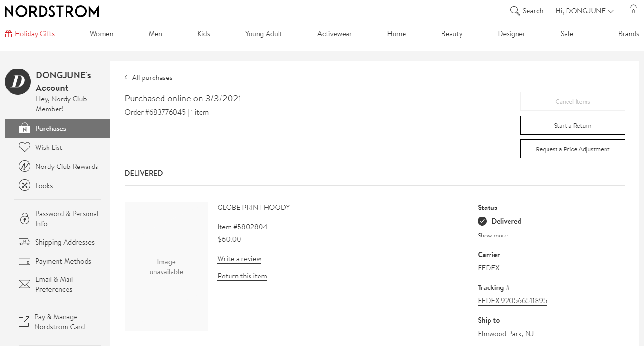
Task: Open the Kids menu
Action: [203, 34]
